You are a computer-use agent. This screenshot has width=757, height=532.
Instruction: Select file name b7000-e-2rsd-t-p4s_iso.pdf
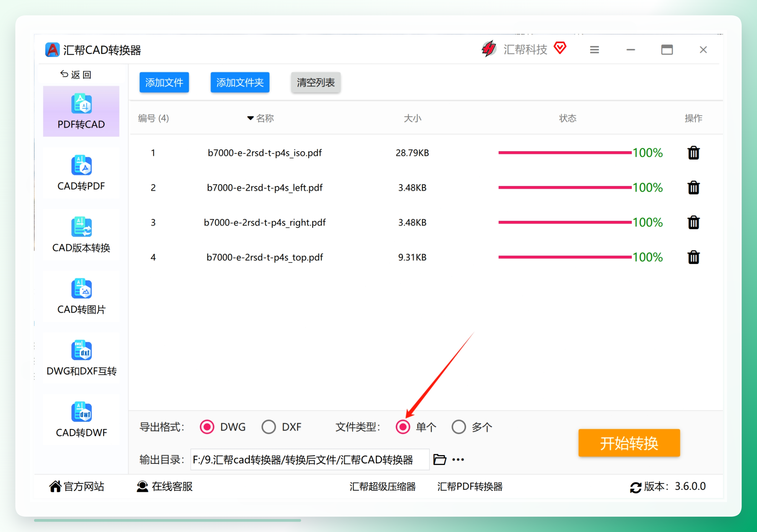click(265, 153)
